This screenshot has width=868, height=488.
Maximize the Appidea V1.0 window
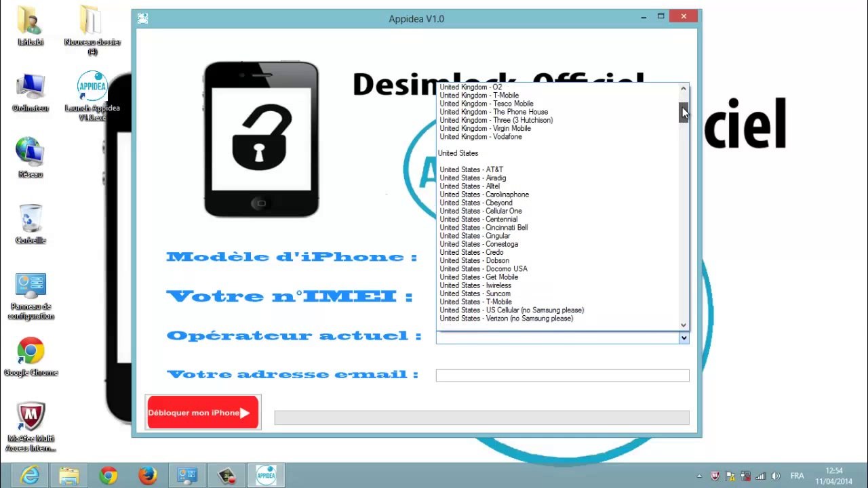coord(660,16)
